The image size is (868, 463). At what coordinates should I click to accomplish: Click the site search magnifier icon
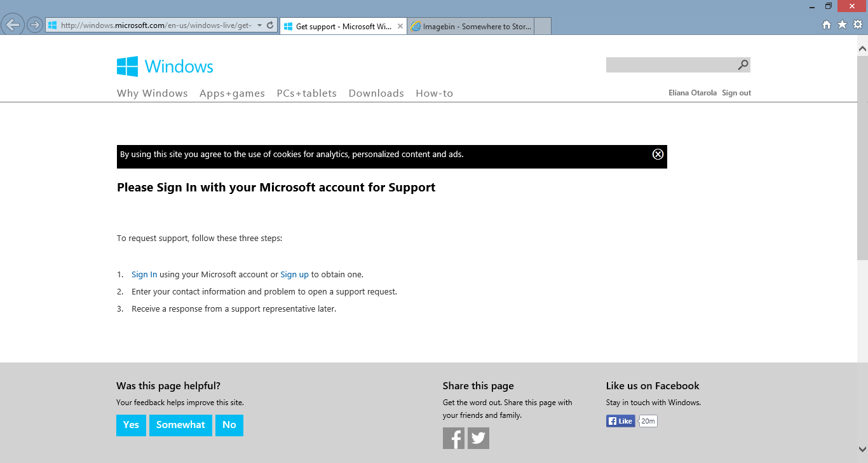pyautogui.click(x=743, y=65)
